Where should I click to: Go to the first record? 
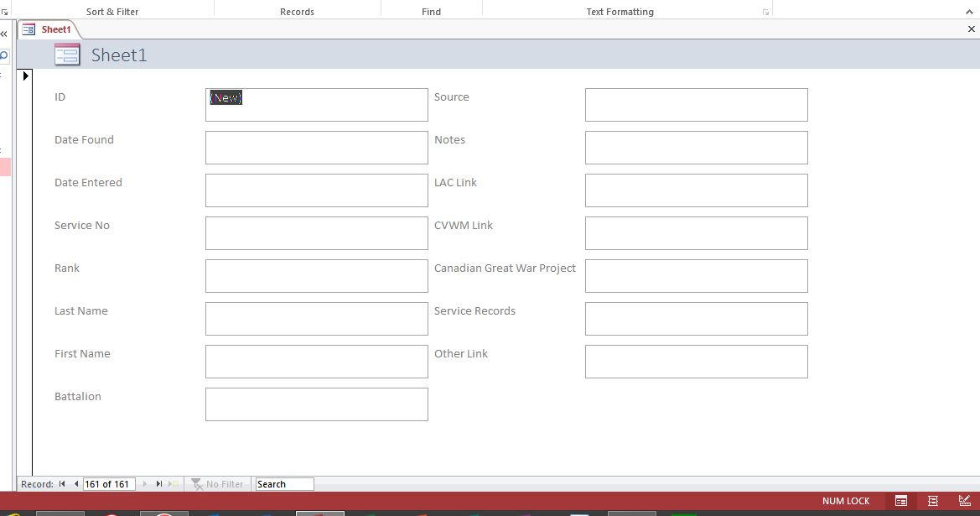(x=62, y=484)
